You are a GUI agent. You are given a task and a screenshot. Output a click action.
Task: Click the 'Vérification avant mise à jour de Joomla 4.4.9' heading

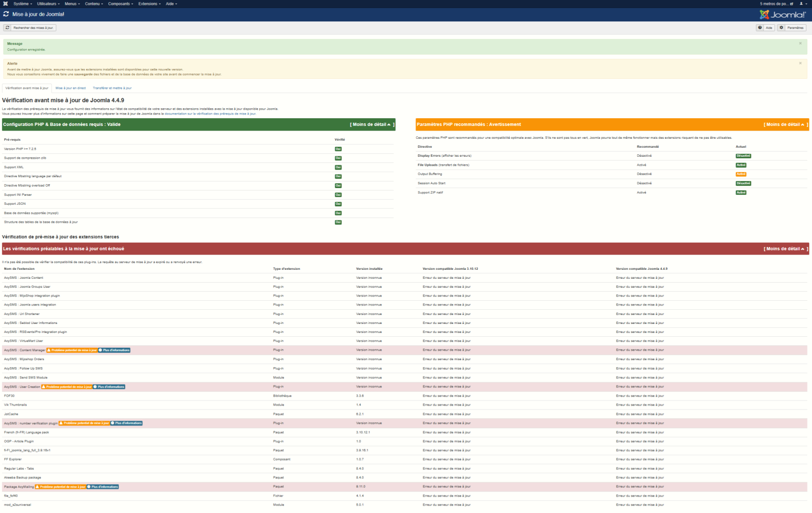click(x=63, y=100)
